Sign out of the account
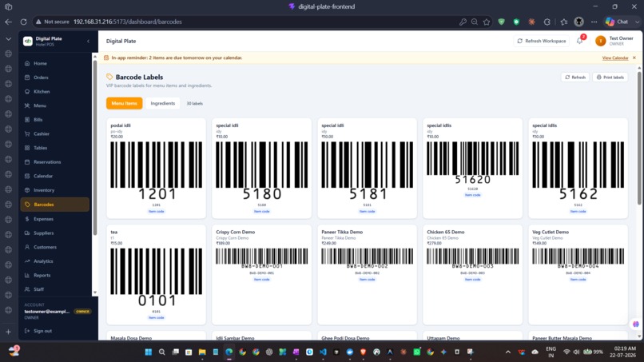Viewport: 644px width, 362px height. pos(38,331)
